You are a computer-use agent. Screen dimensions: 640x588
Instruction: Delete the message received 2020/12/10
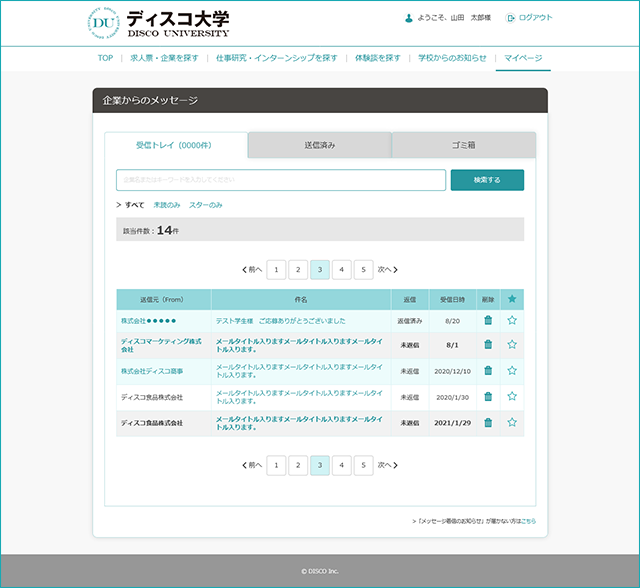click(488, 371)
